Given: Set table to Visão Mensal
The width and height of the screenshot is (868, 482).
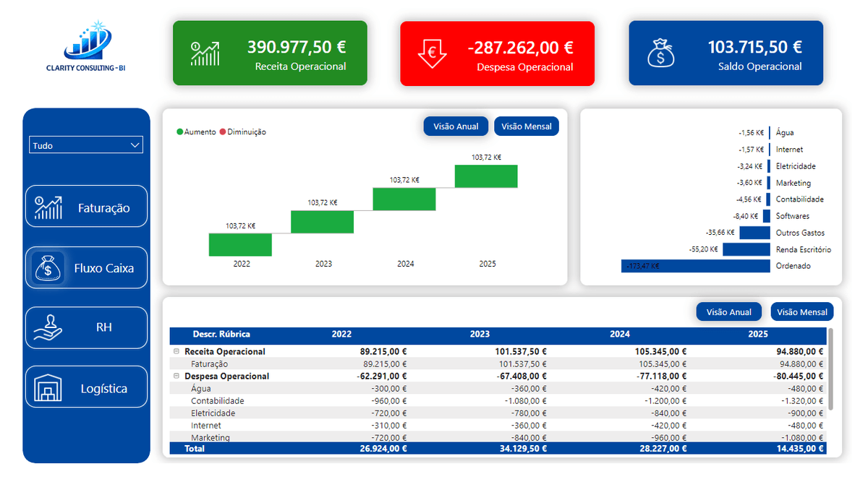Looking at the screenshot, I should (802, 312).
